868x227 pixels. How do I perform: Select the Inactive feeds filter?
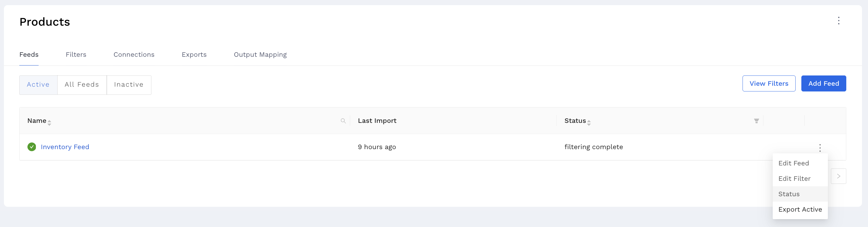[x=129, y=85]
